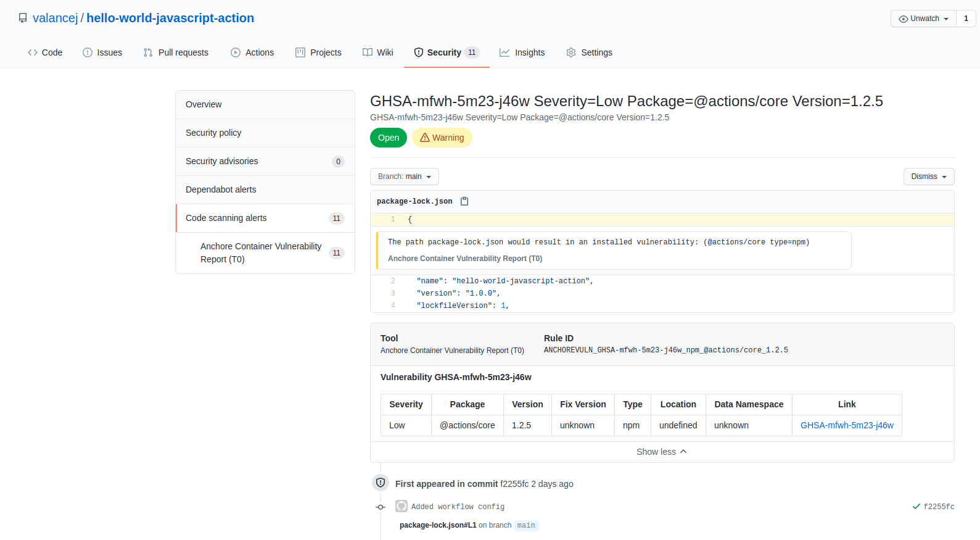Click the repository book icon beside valancej
This screenshot has width=980, height=540.
pyautogui.click(x=23, y=19)
